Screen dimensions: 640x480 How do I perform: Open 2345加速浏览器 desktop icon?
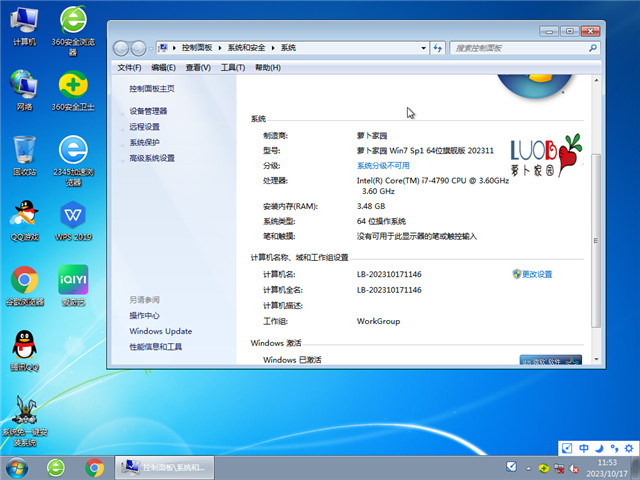(x=73, y=160)
